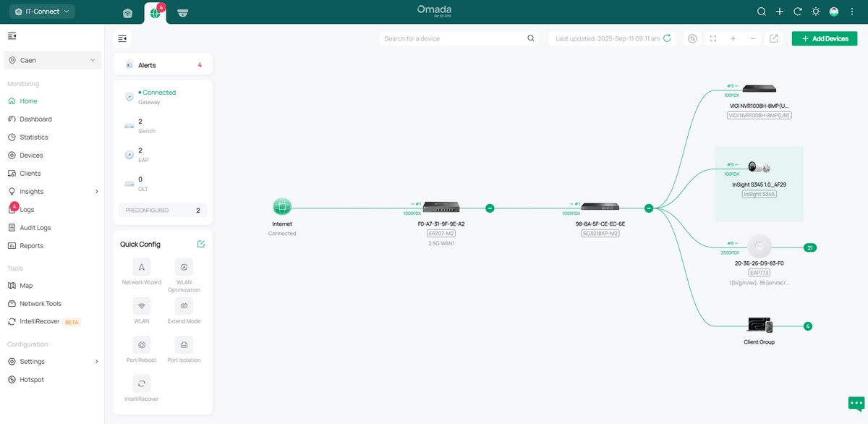
Task: Click the device search input field
Action: tap(456, 38)
